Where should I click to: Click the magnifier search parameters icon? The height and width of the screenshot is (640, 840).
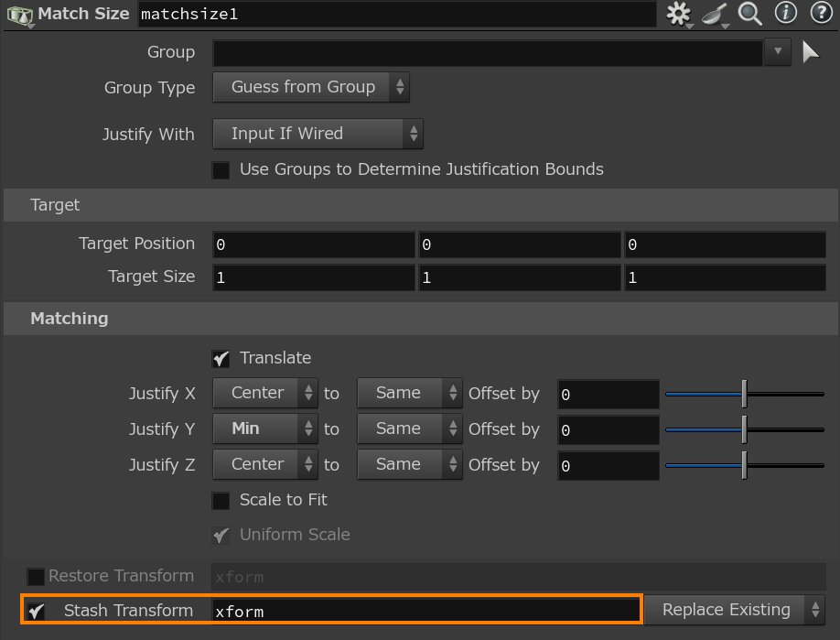click(750, 14)
